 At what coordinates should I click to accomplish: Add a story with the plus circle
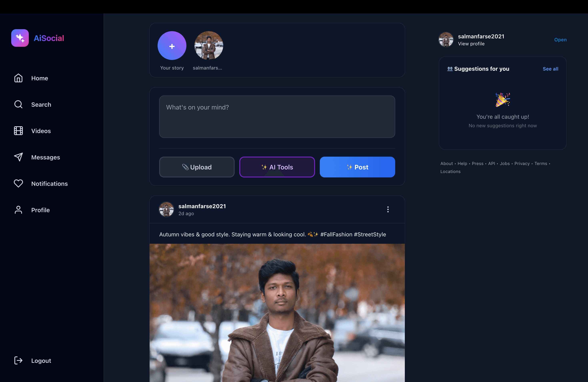(172, 46)
